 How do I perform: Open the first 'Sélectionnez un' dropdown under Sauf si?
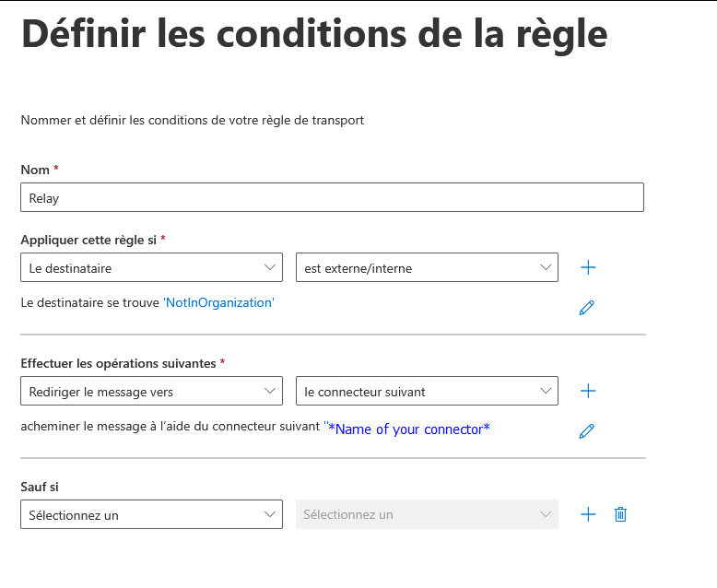(x=151, y=514)
